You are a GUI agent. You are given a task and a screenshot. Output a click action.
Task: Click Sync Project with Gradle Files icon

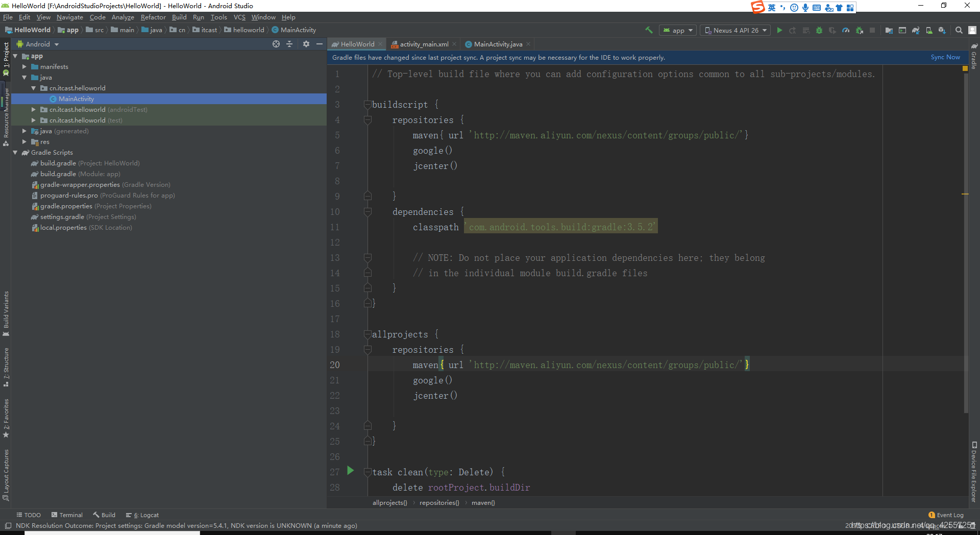coord(916,30)
